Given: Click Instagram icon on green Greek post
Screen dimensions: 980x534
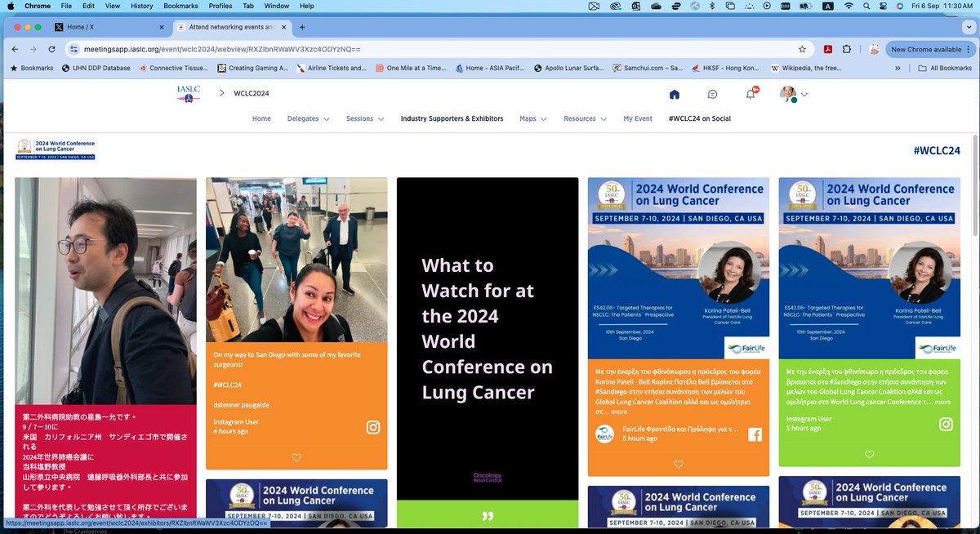Looking at the screenshot, I should (x=946, y=424).
